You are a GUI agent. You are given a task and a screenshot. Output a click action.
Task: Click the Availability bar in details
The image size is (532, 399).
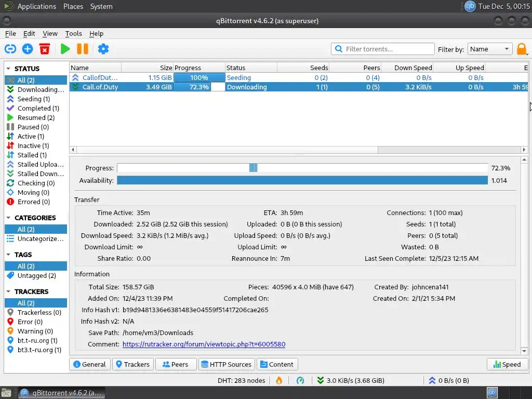[x=302, y=180]
